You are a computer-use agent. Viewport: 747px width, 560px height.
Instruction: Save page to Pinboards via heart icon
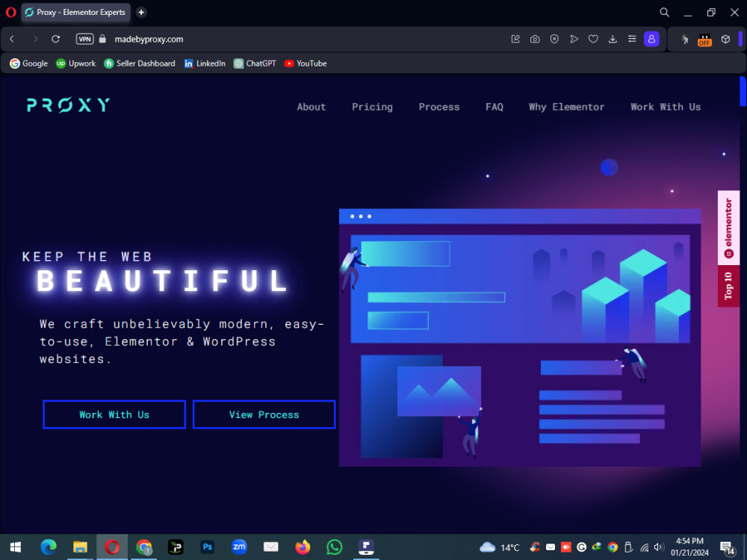point(593,39)
